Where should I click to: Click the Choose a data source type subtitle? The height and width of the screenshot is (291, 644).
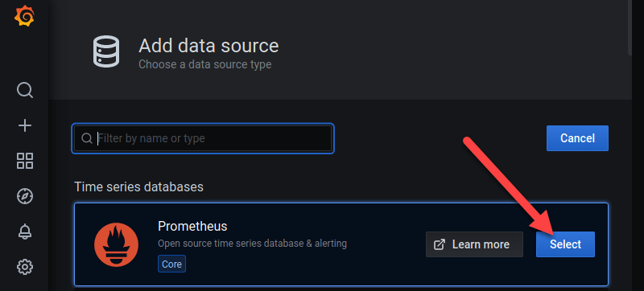point(205,64)
